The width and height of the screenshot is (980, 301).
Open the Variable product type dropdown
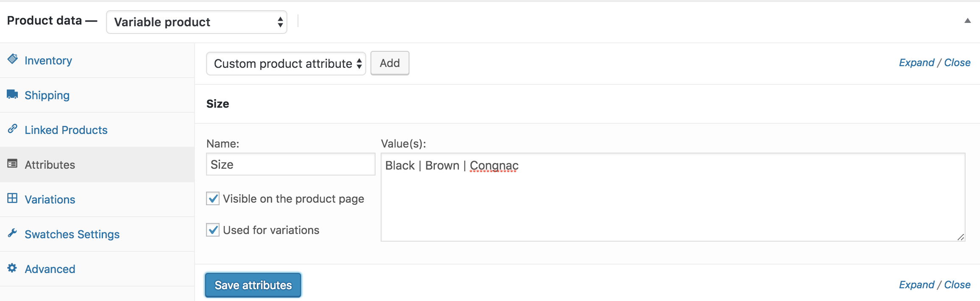[197, 22]
